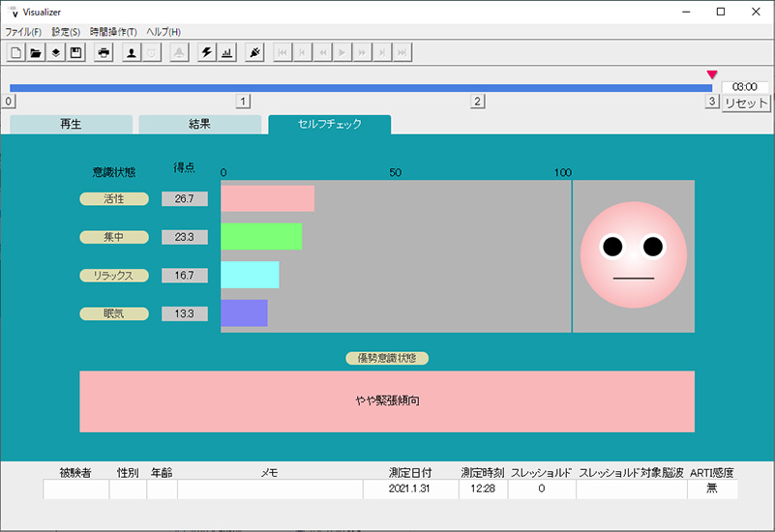Click the blue timeline progress bar
The image size is (775, 532).
[x=361, y=88]
